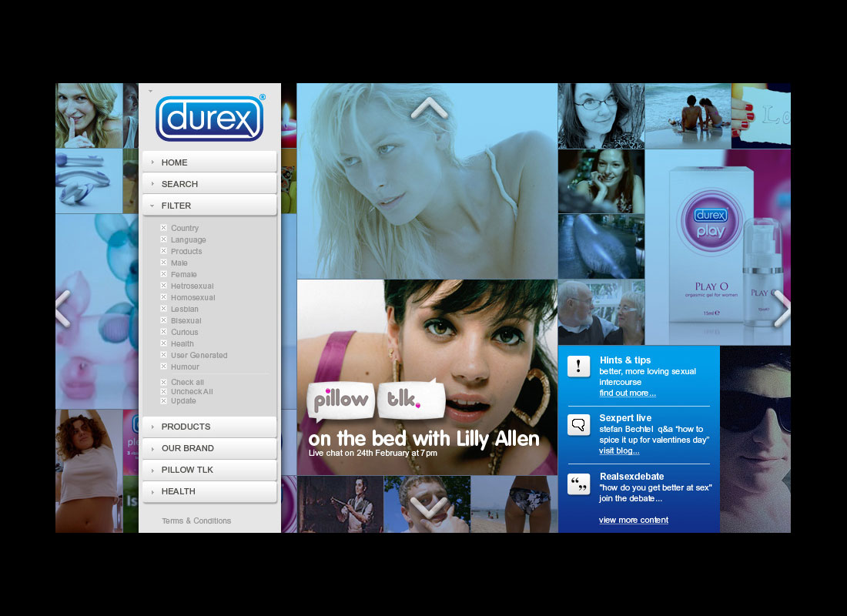847x616 pixels.
Task: Click the Hints & tips heading
Action: pyautogui.click(x=625, y=360)
